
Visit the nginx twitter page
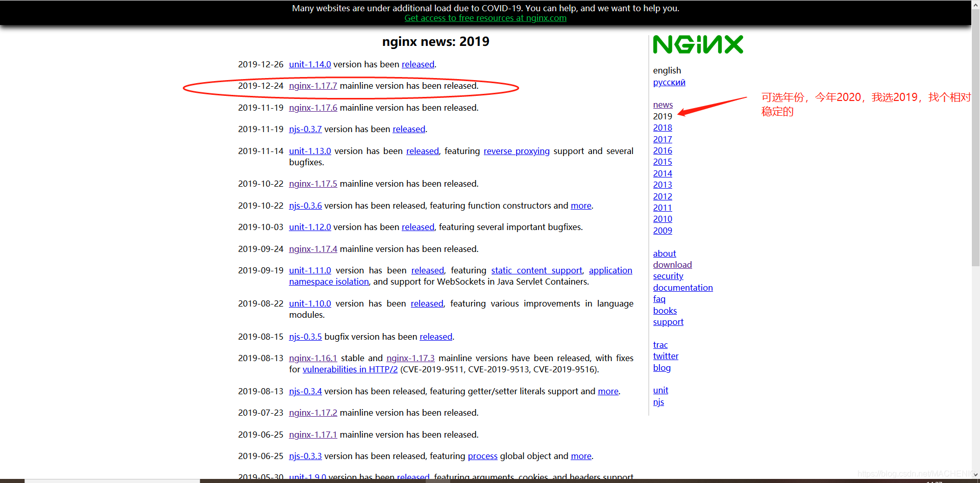tap(666, 356)
